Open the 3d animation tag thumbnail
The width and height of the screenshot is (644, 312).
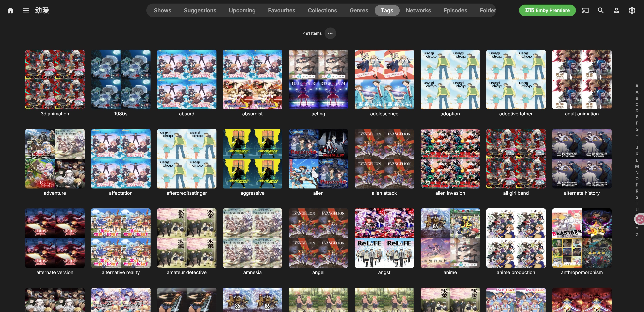click(55, 79)
